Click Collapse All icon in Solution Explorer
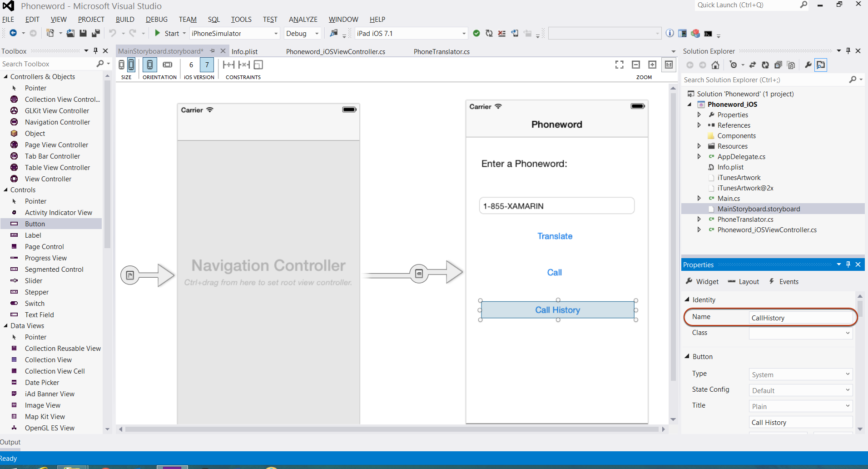Image resolution: width=868 pixels, height=469 pixels. tap(778, 65)
